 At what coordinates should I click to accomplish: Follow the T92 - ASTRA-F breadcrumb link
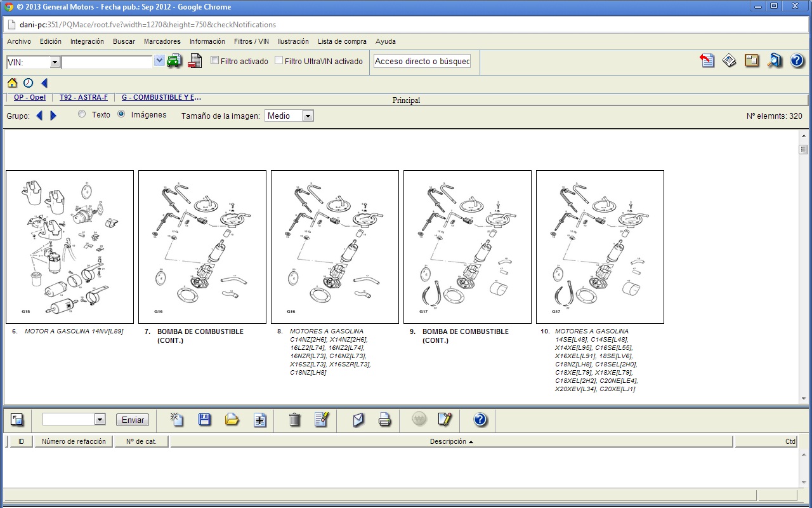coord(84,98)
